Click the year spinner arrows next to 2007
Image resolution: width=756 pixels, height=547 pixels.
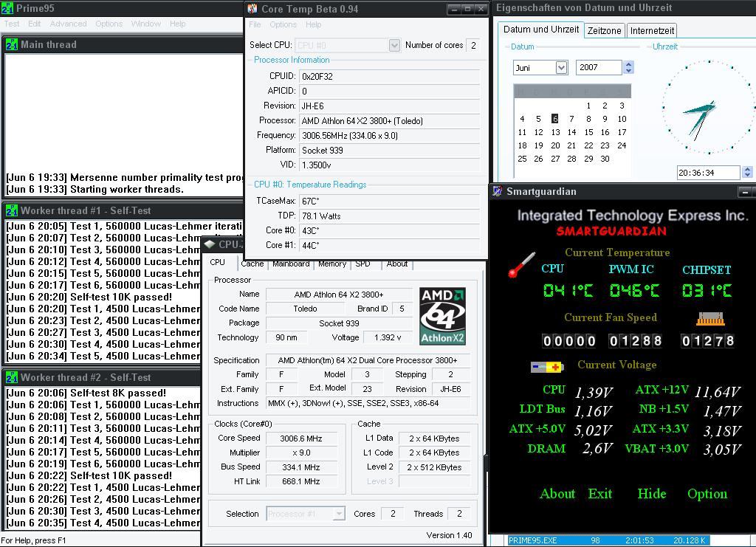pyautogui.click(x=628, y=67)
